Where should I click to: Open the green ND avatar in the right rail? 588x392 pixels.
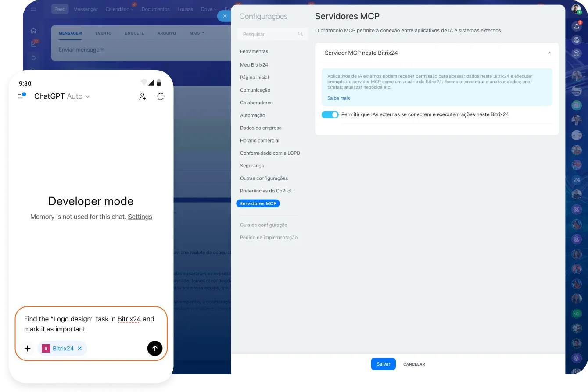pos(577,314)
